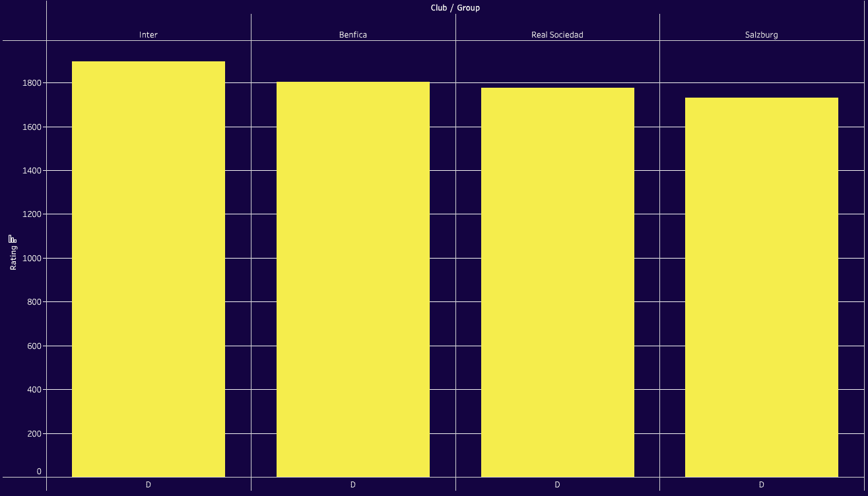Select the Real Sociedad yellow bar
This screenshot has height=496, width=868.
click(x=558, y=282)
